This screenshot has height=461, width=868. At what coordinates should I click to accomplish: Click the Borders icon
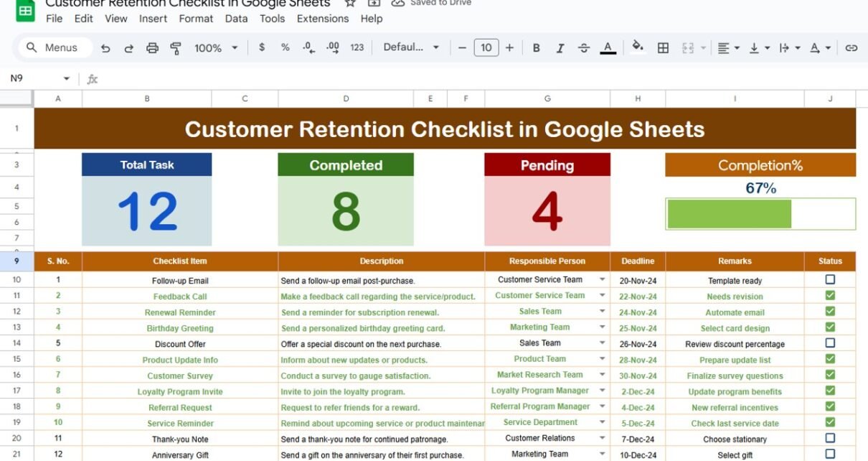pos(664,48)
